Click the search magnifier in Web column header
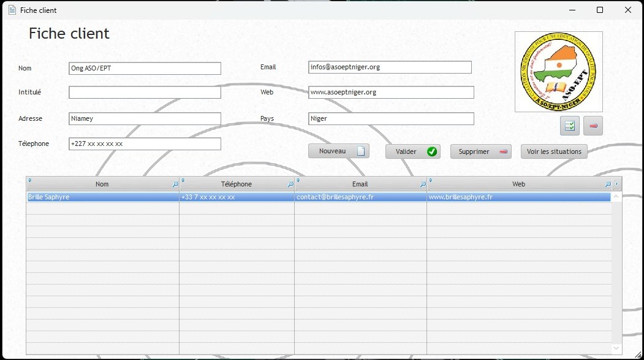The height and width of the screenshot is (360, 644). click(608, 184)
